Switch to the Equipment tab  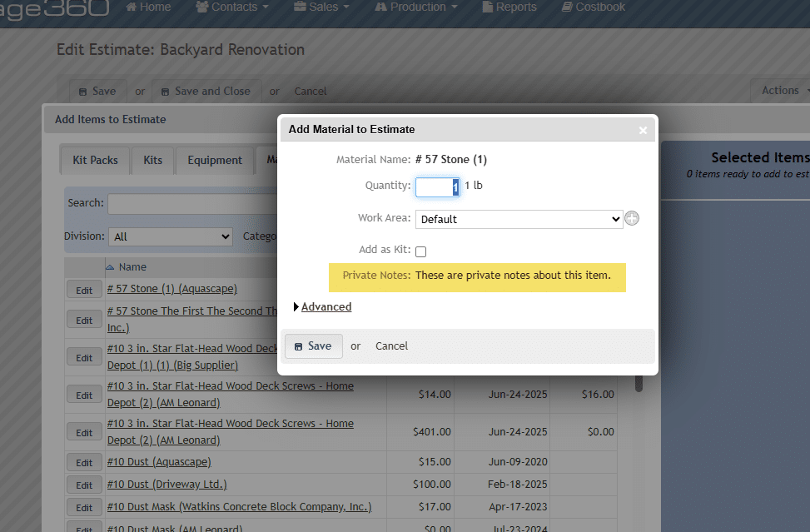pyautogui.click(x=215, y=161)
